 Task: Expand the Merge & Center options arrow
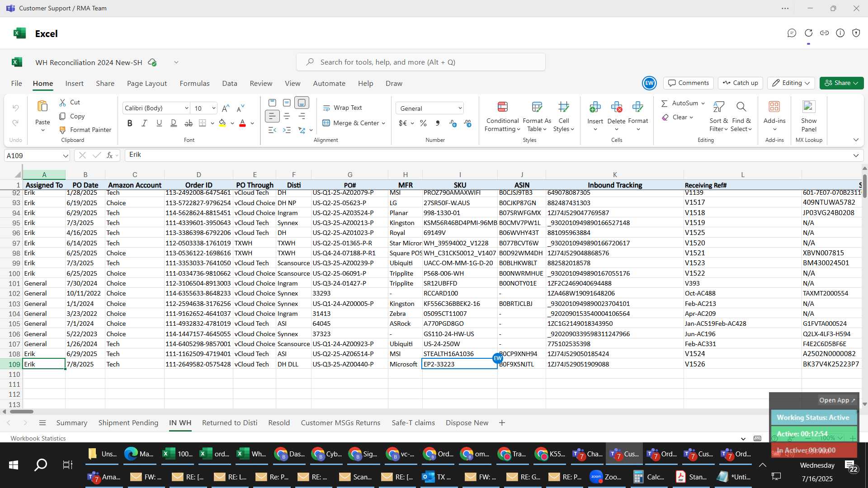point(383,123)
